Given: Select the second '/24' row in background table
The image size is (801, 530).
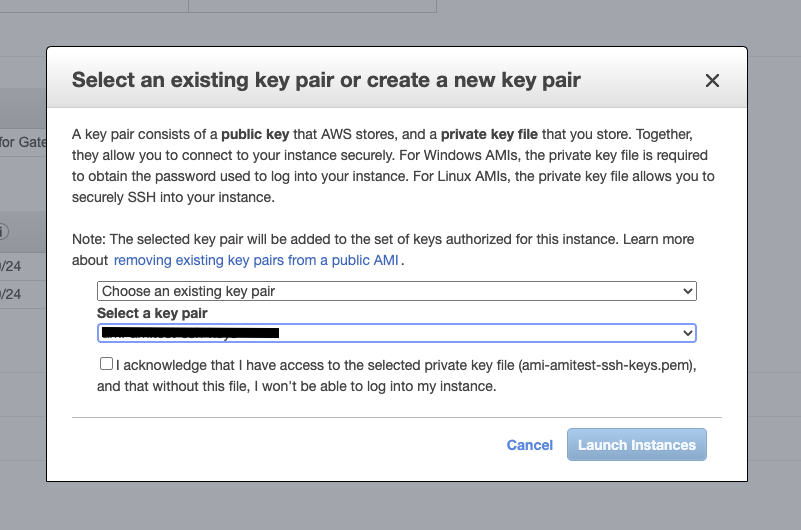Looking at the screenshot, I should pyautogui.click(x=12, y=294).
